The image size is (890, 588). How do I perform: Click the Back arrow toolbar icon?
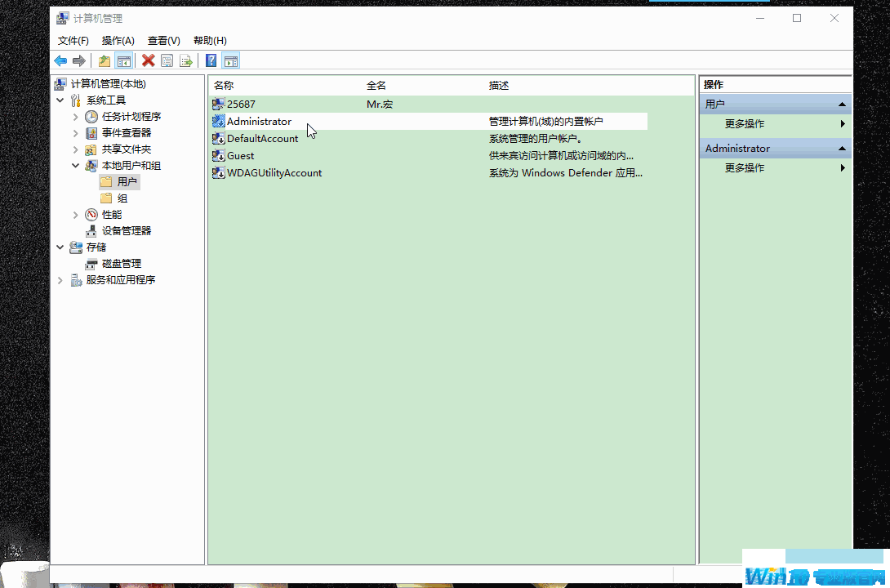tap(60, 60)
